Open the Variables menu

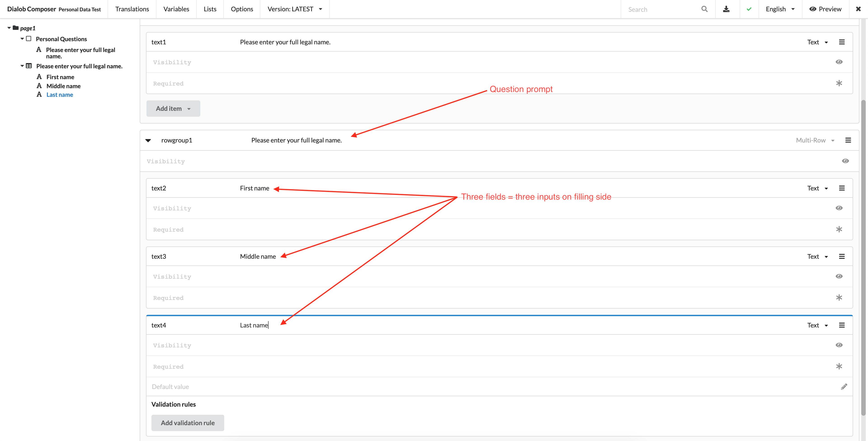pyautogui.click(x=176, y=9)
